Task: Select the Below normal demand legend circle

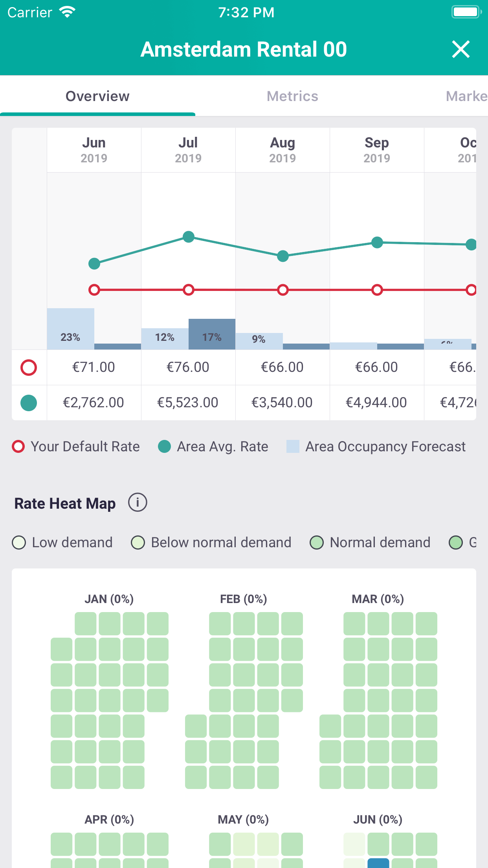Action: point(138,542)
